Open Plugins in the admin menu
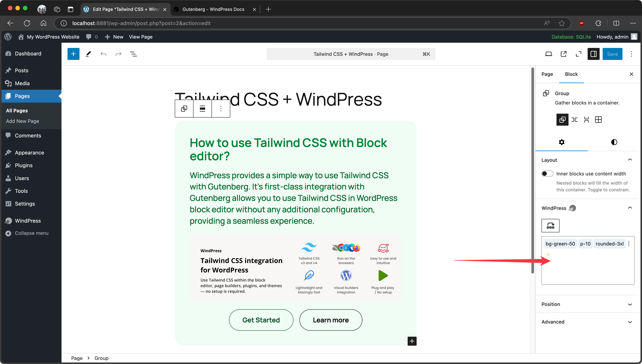The width and height of the screenshot is (642, 364). coord(24,166)
